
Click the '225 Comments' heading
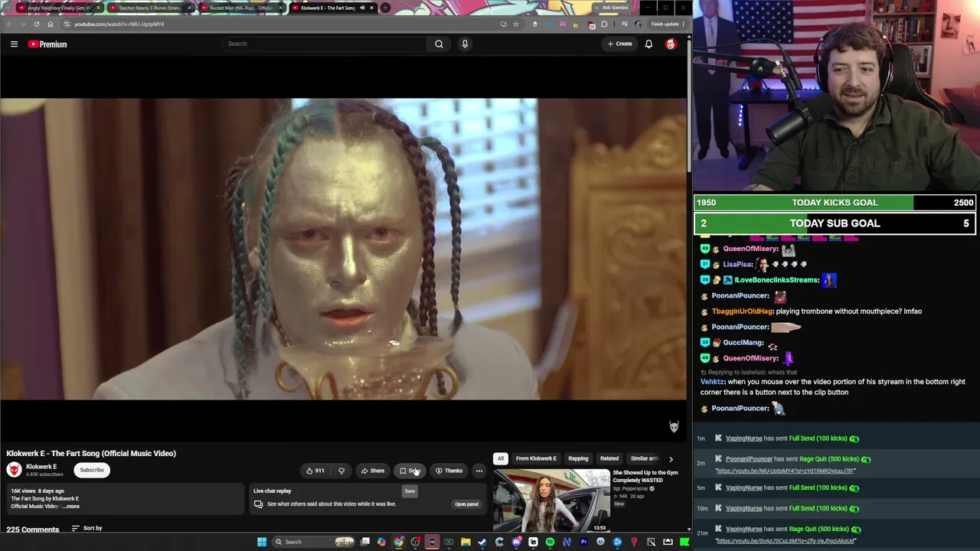[33, 529]
